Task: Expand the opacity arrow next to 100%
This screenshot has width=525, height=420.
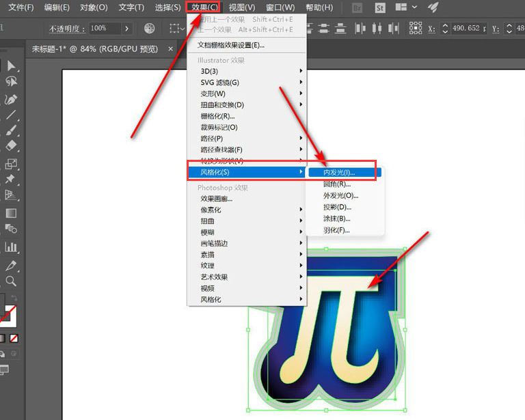Action: 127,29
